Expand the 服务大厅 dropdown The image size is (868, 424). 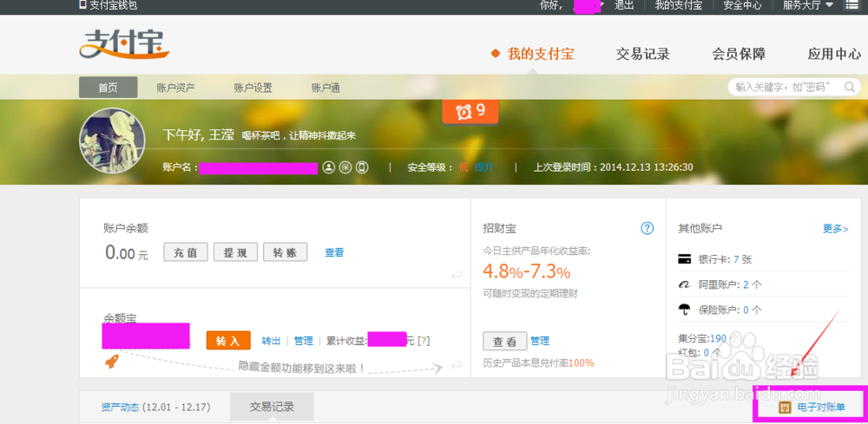click(x=807, y=5)
